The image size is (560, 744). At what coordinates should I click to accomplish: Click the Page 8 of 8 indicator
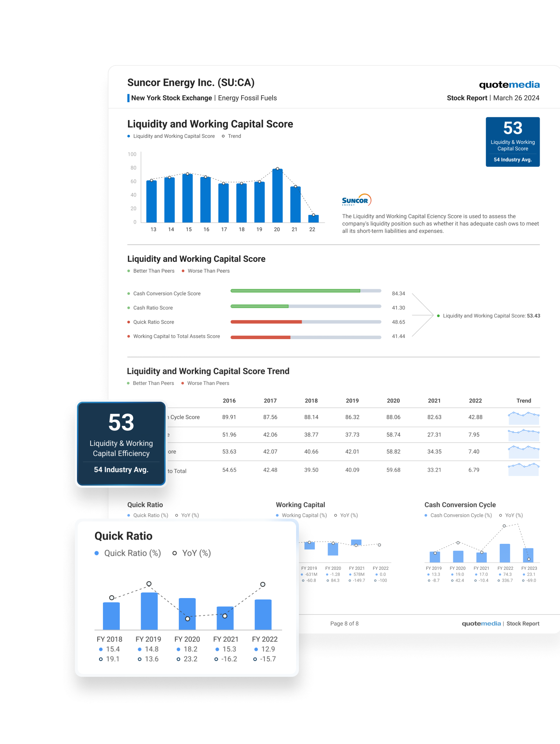point(344,624)
